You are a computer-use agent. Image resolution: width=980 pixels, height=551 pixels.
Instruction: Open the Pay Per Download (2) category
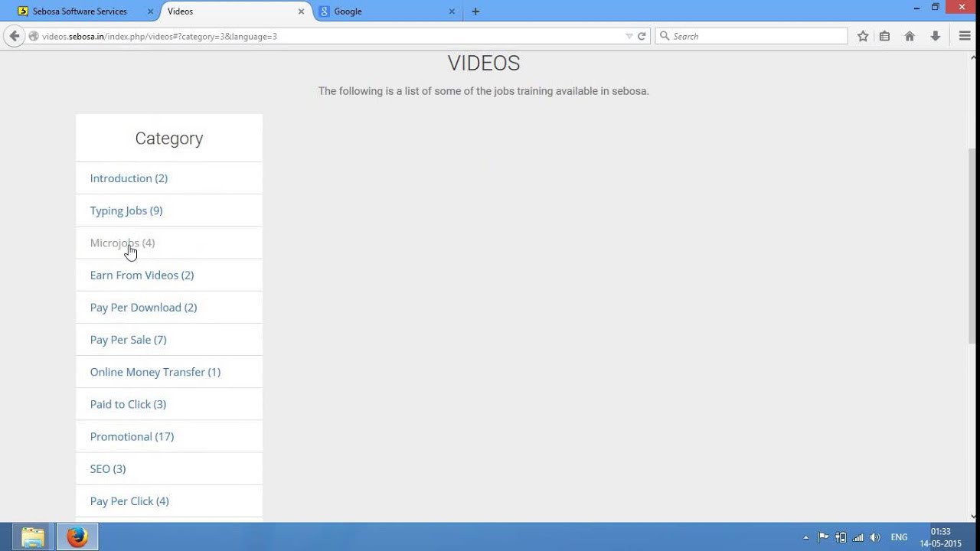click(143, 307)
